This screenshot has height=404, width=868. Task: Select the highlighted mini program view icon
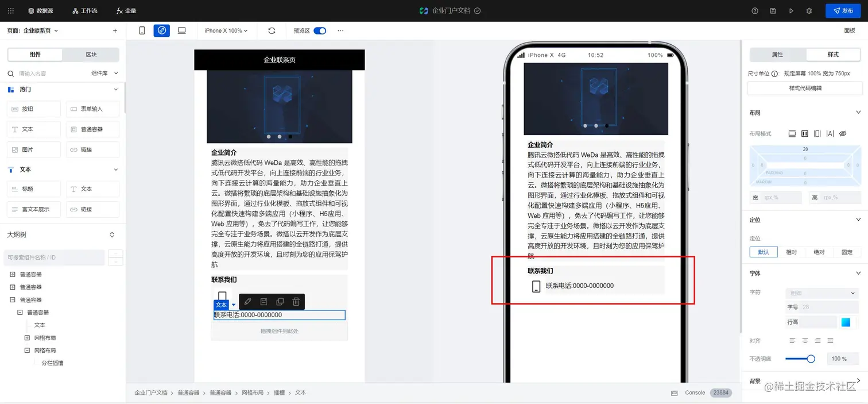click(162, 30)
